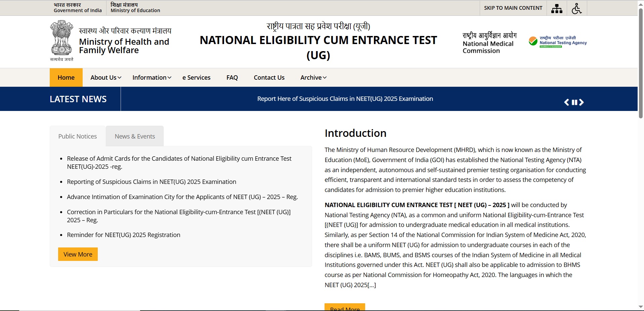Go to Home menu item
The image size is (644, 311).
pyautogui.click(x=66, y=78)
